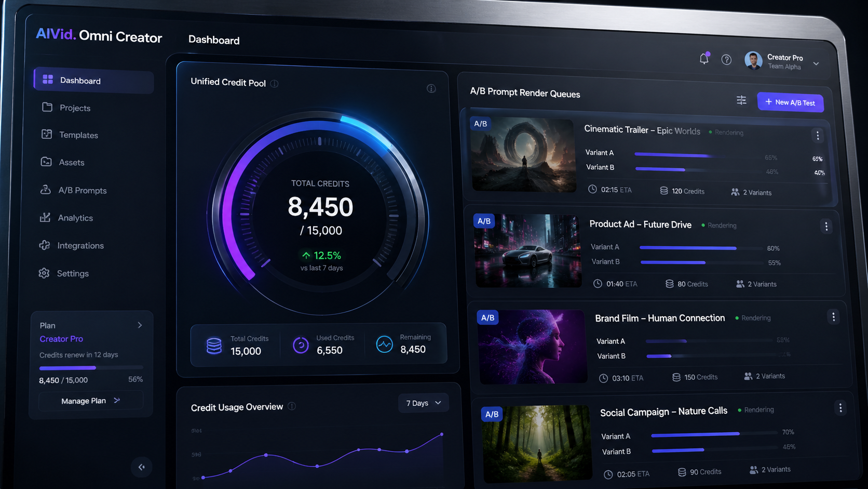Open the Social Campaign forest thumbnail
Screen dimensions: 868x489
(x=537, y=444)
